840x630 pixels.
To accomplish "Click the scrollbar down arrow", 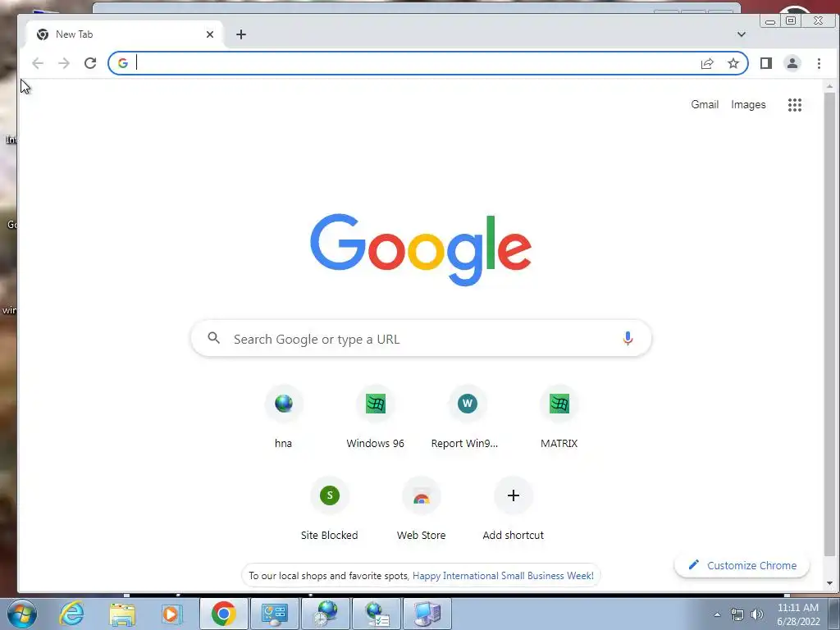I will pos(830,583).
